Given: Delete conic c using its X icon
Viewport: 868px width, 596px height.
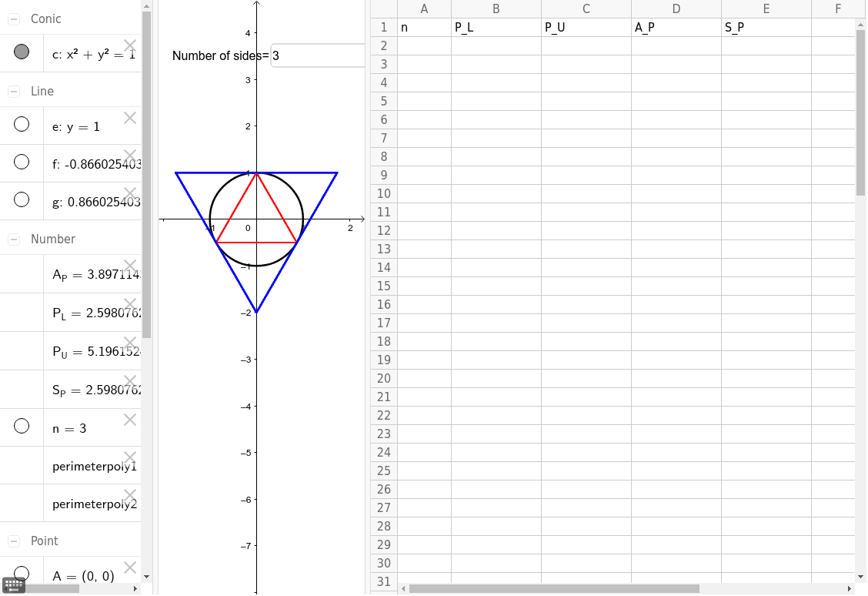Looking at the screenshot, I should [130, 45].
